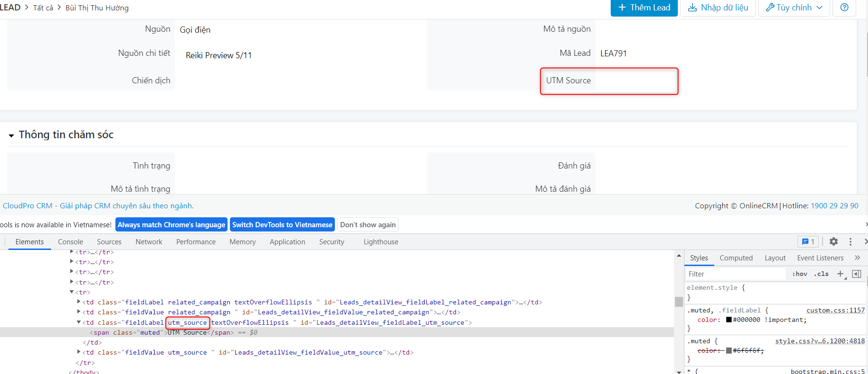This screenshot has width=868, height=374.
Task: Open the issues counter badge in DevTools
Action: click(808, 241)
